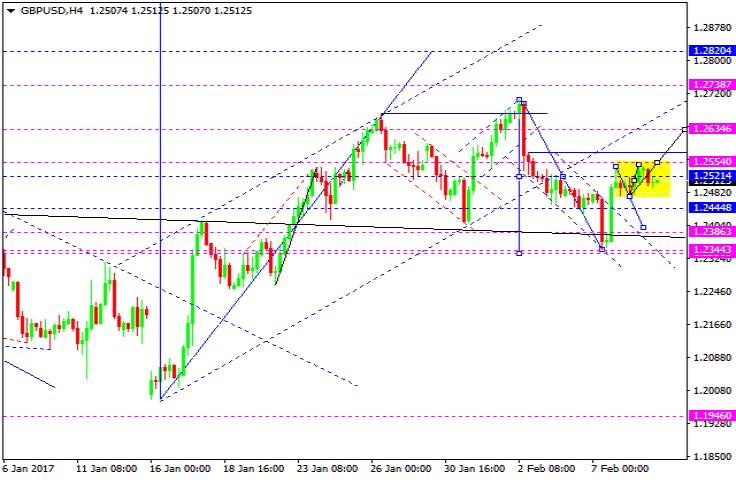This screenshot has height=480, width=736.
Task: Select the bottom anchor of the vertical 2 Feb line
Action: tap(519, 253)
